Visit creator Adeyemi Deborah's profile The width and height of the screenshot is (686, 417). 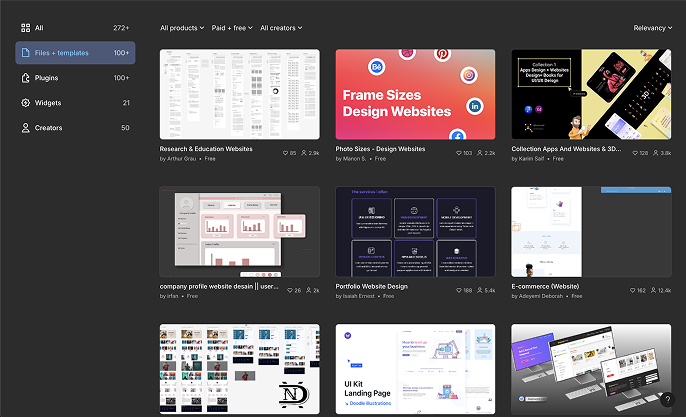coord(541,296)
